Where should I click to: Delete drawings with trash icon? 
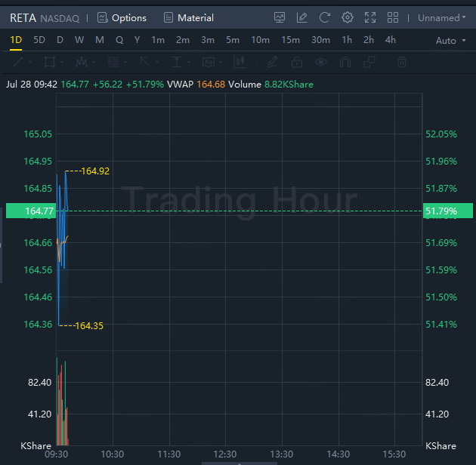coord(402,63)
